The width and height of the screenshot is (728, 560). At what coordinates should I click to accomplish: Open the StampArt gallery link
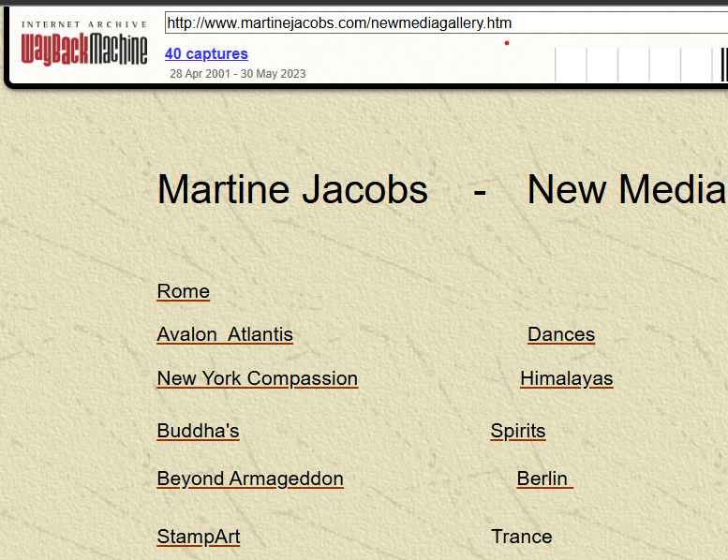(x=198, y=537)
